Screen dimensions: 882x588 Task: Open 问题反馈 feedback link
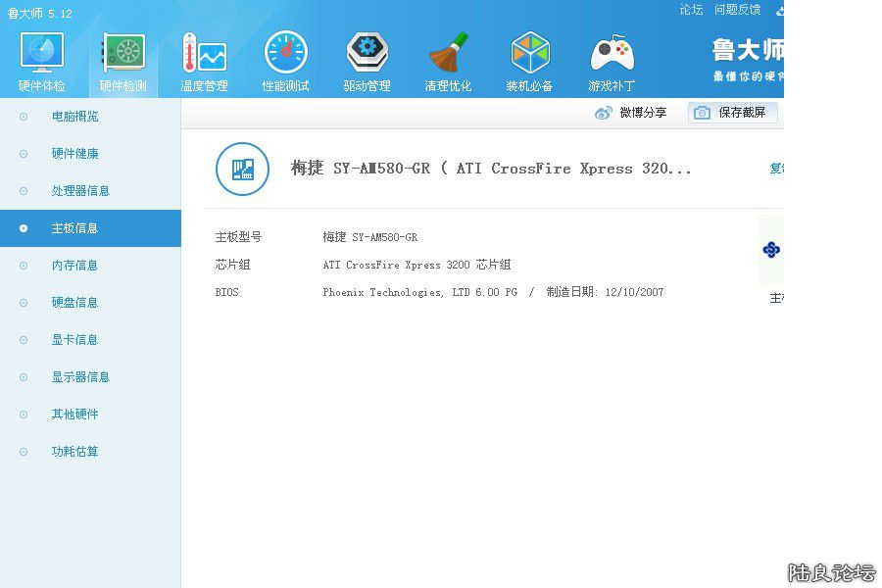point(737,10)
